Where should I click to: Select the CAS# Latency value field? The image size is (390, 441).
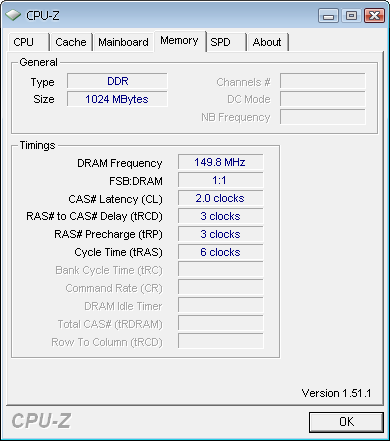(x=220, y=198)
